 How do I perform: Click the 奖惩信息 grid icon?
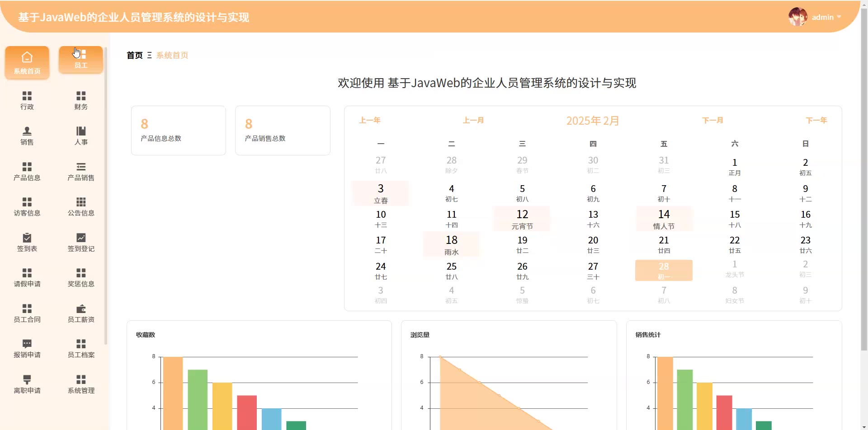tap(81, 273)
